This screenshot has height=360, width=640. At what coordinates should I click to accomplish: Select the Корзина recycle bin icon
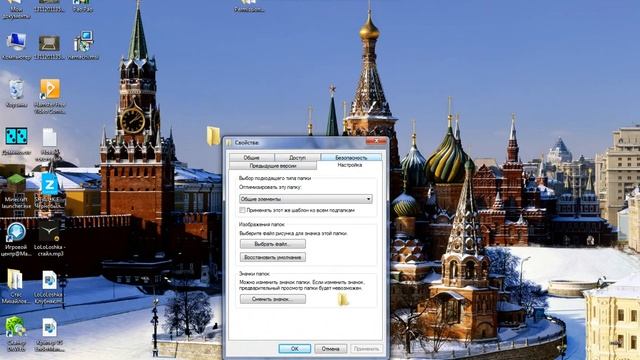pyautogui.click(x=16, y=89)
